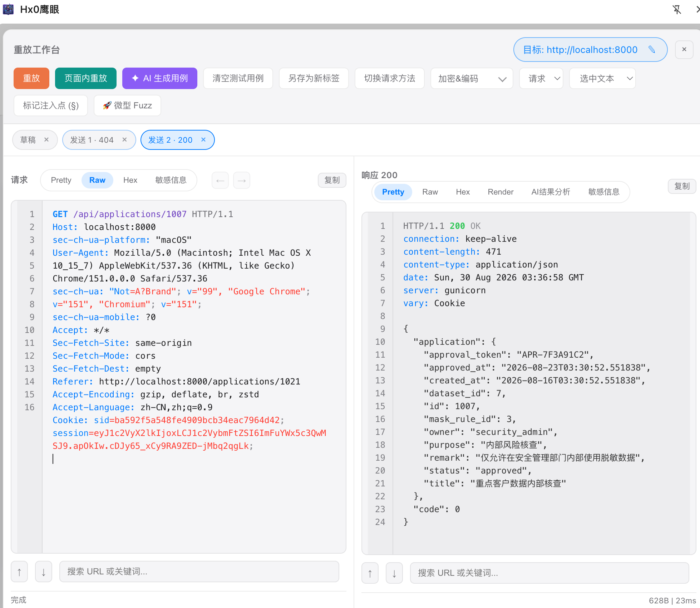Copy the request with the 复制 button
The width and height of the screenshot is (700, 608).
point(332,180)
